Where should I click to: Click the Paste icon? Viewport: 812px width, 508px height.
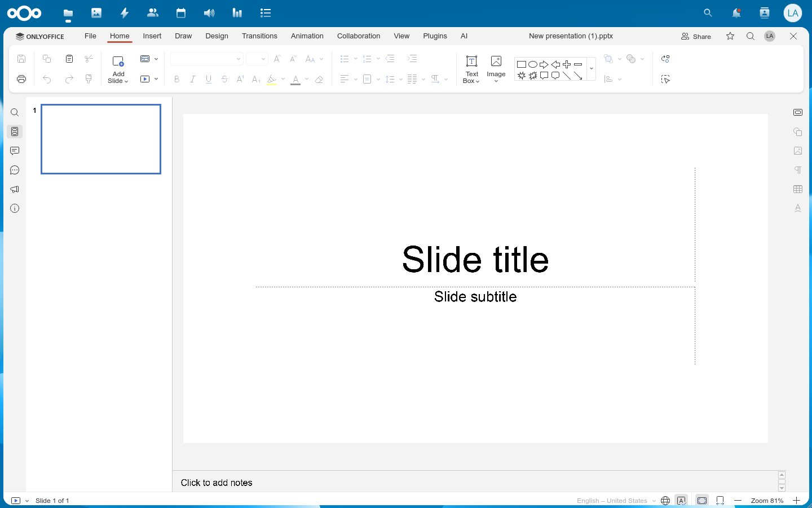(69, 59)
